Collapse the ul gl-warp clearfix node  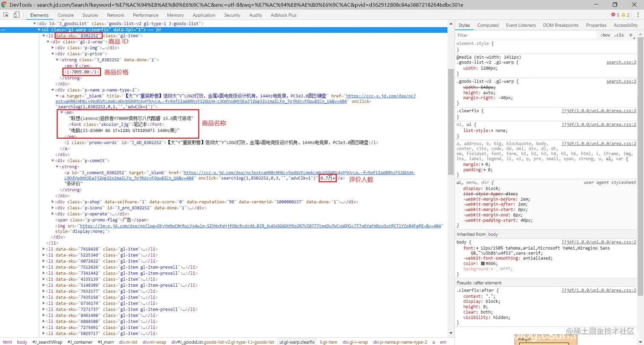(x=39, y=30)
